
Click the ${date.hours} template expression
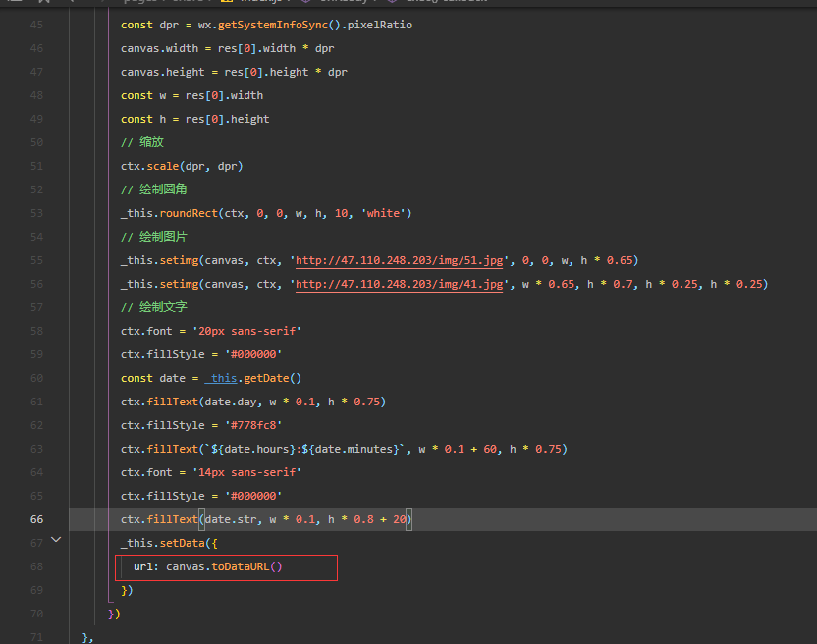click(253, 449)
